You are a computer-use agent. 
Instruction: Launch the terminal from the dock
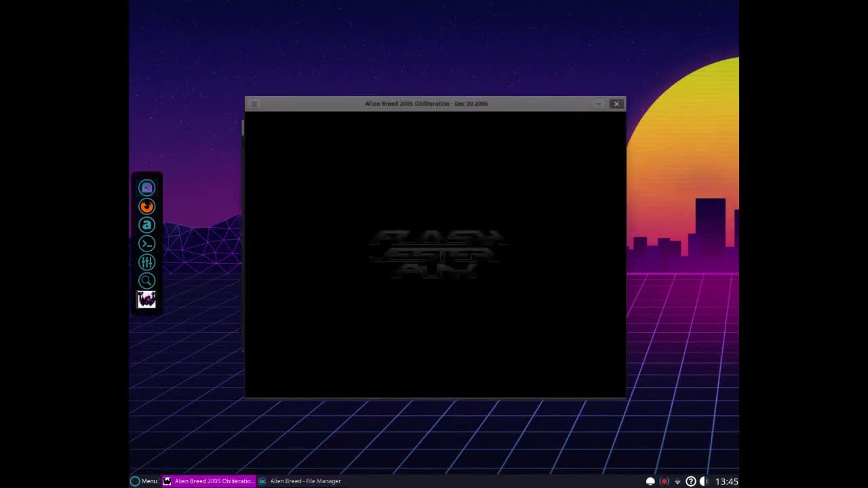(146, 243)
